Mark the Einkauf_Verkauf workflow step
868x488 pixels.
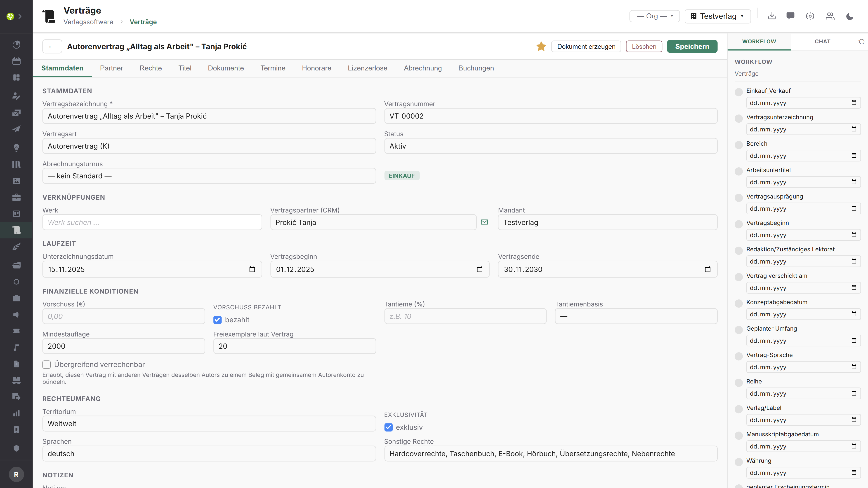(x=739, y=92)
